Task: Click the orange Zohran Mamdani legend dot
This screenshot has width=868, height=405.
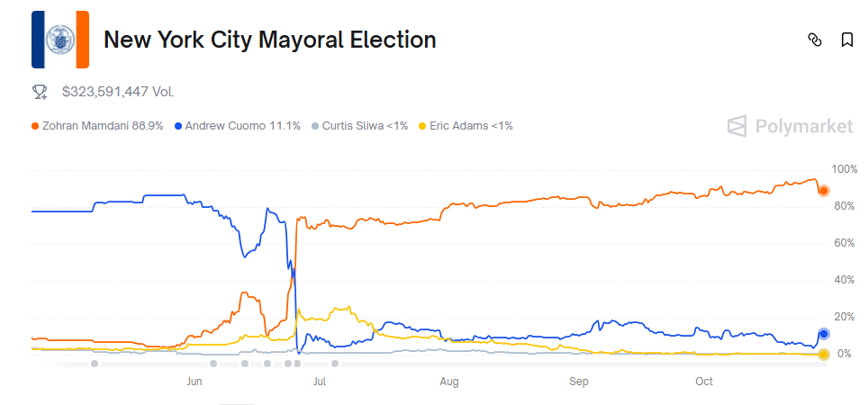Action: [35, 126]
